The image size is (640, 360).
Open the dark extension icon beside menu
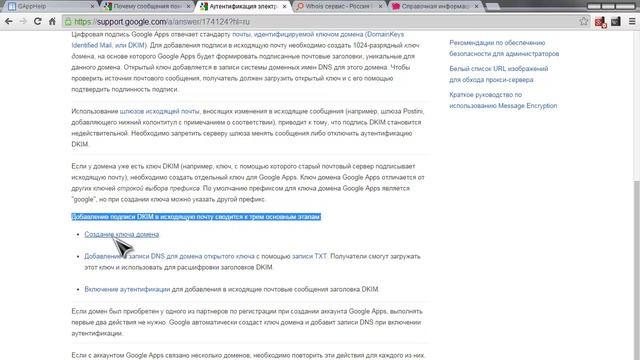[616, 21]
